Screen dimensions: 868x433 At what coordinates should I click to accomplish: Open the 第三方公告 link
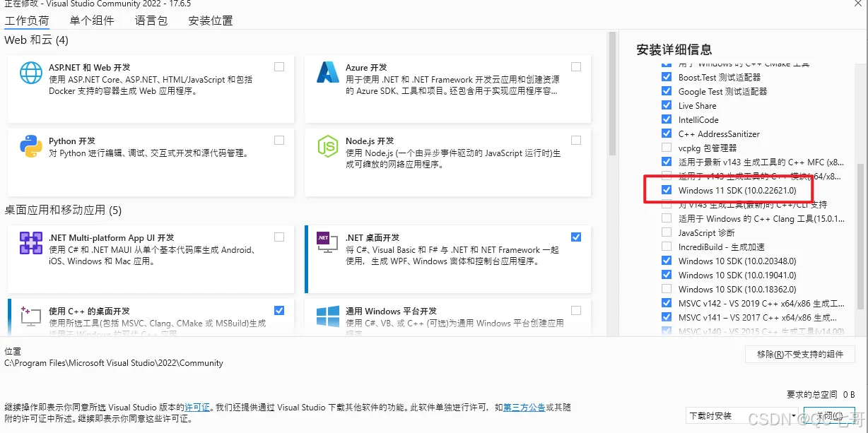[x=524, y=408]
